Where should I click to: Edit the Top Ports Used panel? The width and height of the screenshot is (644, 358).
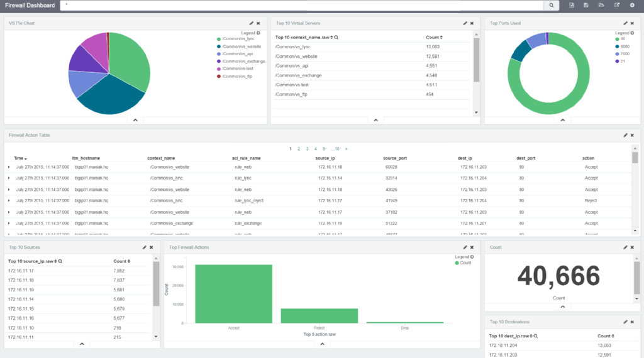coord(625,23)
